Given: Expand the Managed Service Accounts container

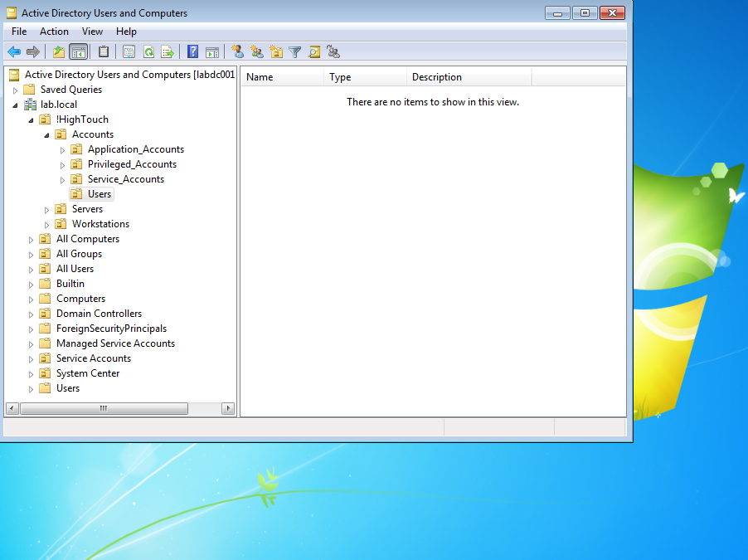Looking at the screenshot, I should [31, 344].
